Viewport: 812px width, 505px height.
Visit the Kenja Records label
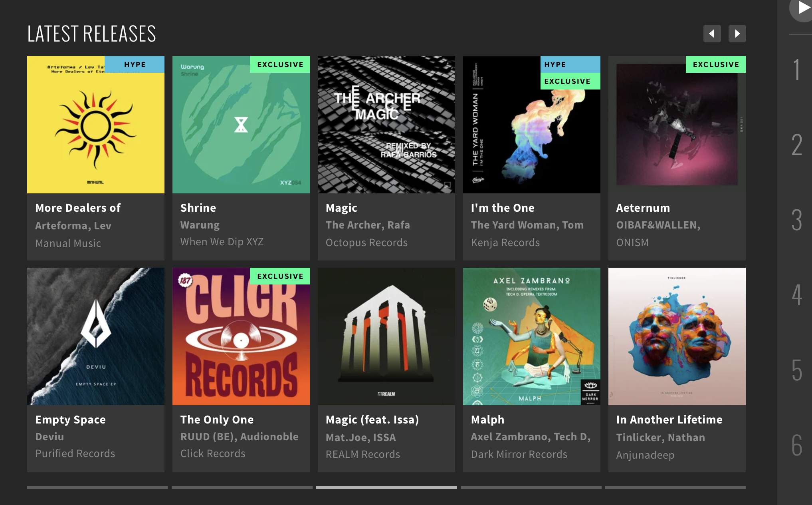pos(505,243)
